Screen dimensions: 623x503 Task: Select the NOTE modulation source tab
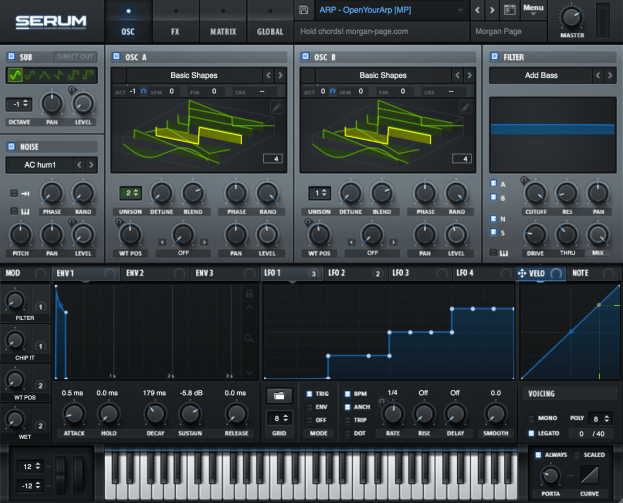coord(593,273)
